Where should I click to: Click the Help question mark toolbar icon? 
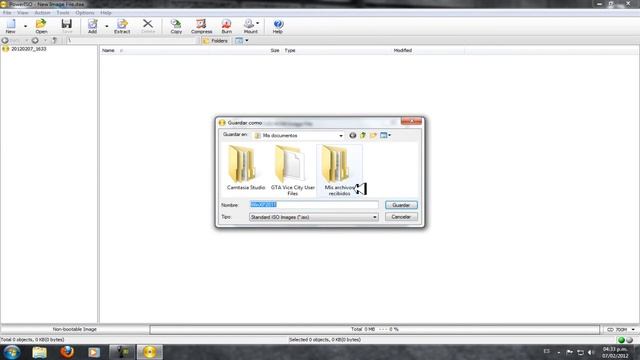click(278, 26)
